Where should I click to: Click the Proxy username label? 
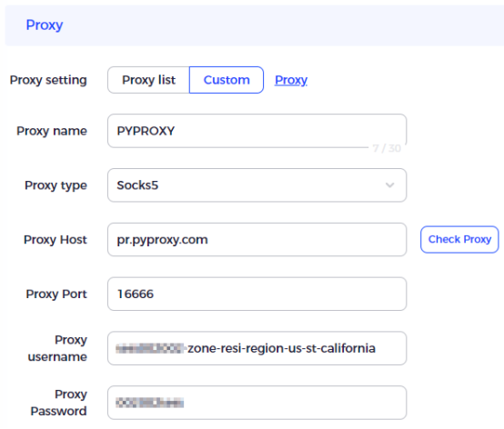[x=57, y=348]
